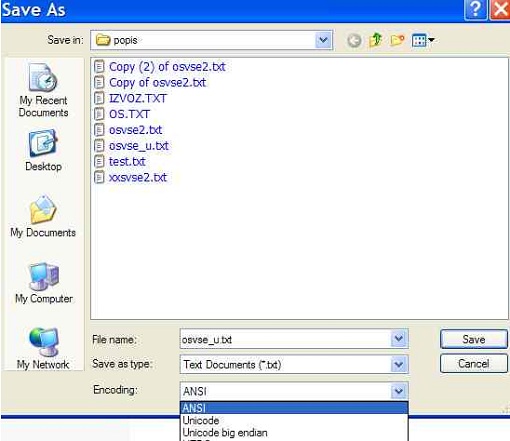The image size is (510, 441).
Task: Select file name IZVOZ.TXT
Action: tap(138, 98)
